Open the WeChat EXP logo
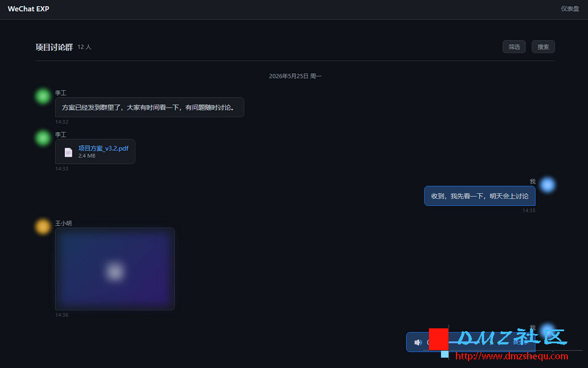The height and width of the screenshot is (368, 588). 29,9
